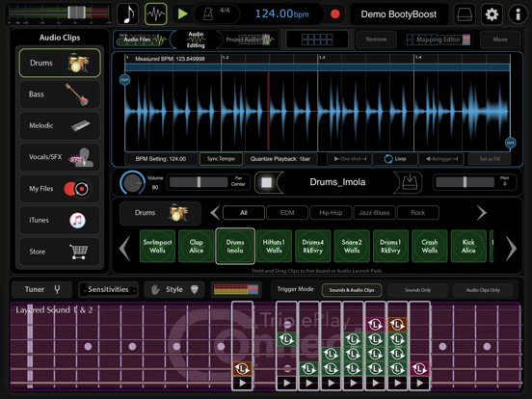The width and height of the screenshot is (532, 399).
Task: Select Sounds Only trigger mode
Action: coord(417,290)
